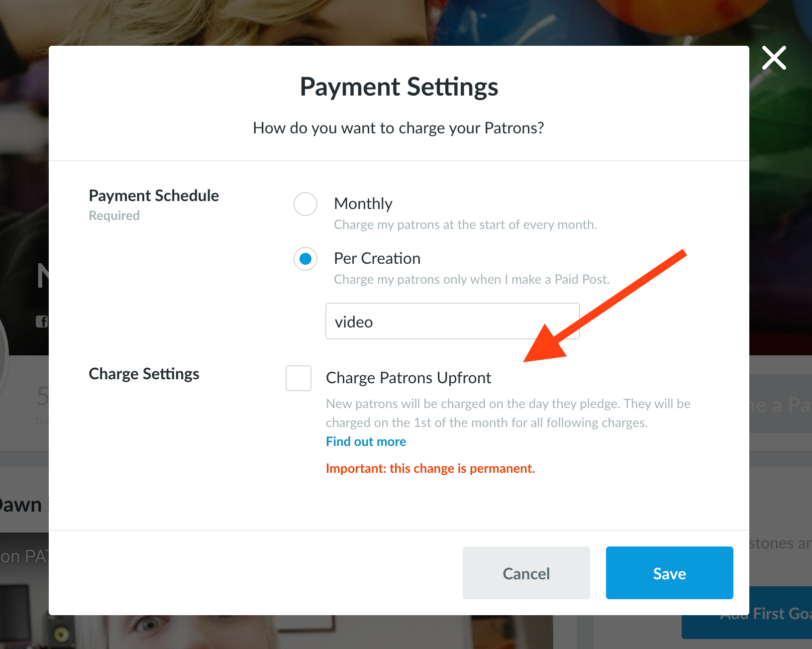812x649 pixels.
Task: Select the Monthly radio button
Action: click(x=305, y=204)
